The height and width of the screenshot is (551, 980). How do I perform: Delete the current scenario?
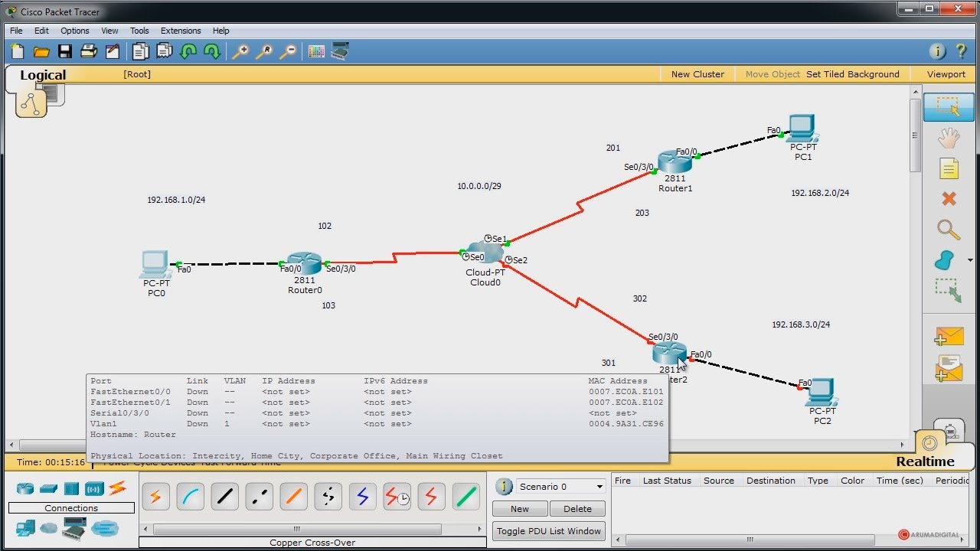click(577, 509)
